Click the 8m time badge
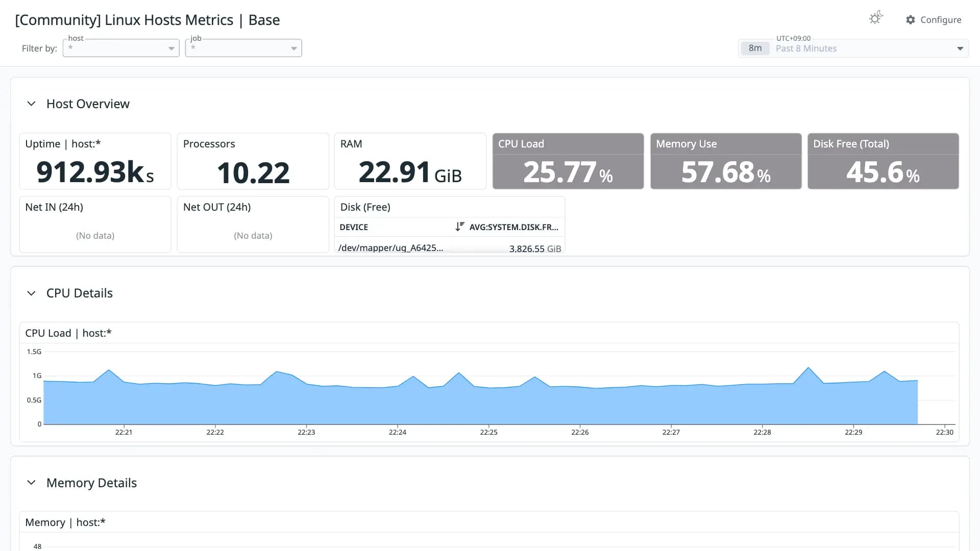Viewport: 980px width, 551px height. click(x=755, y=48)
